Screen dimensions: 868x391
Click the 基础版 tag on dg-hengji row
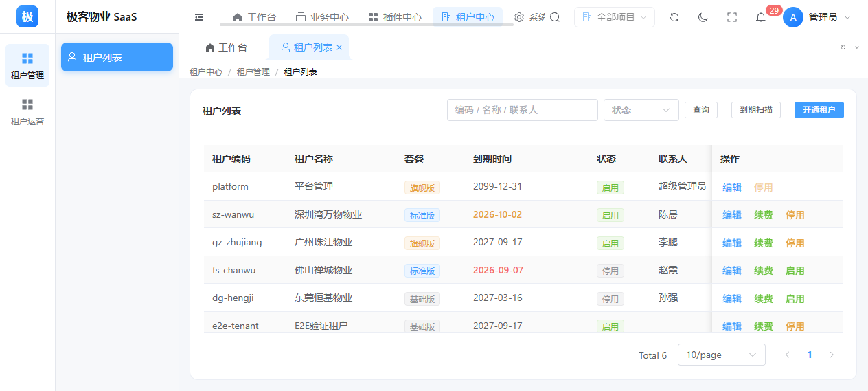422,299
